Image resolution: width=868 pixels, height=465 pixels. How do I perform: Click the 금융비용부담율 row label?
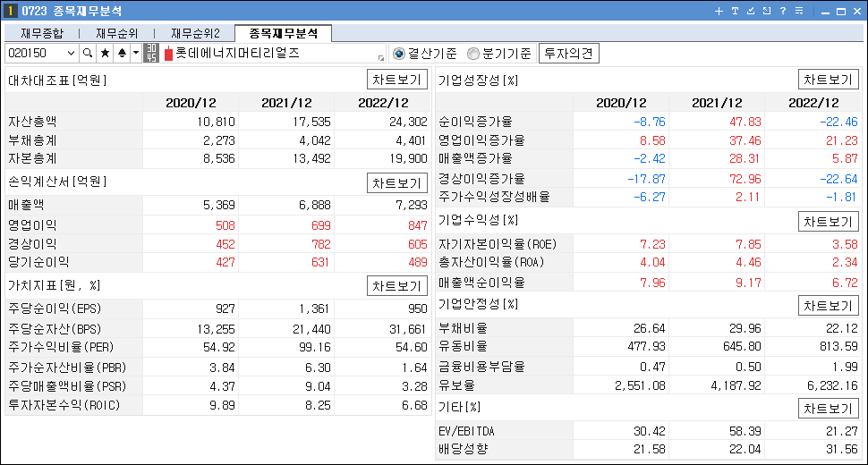point(481,367)
